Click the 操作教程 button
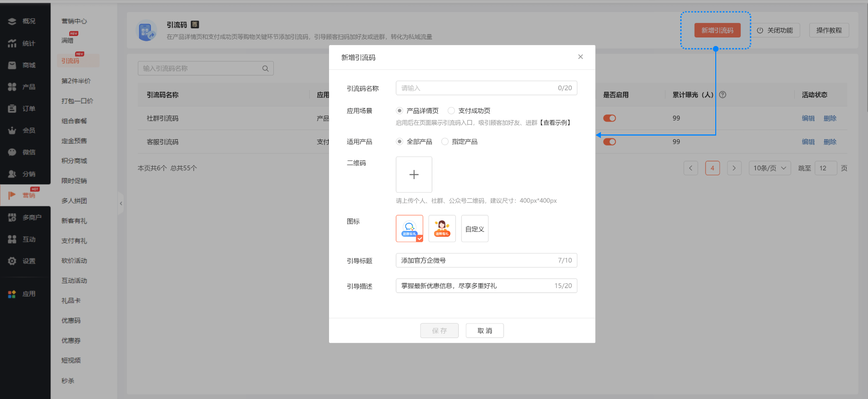This screenshot has height=399, width=868. coord(829,30)
